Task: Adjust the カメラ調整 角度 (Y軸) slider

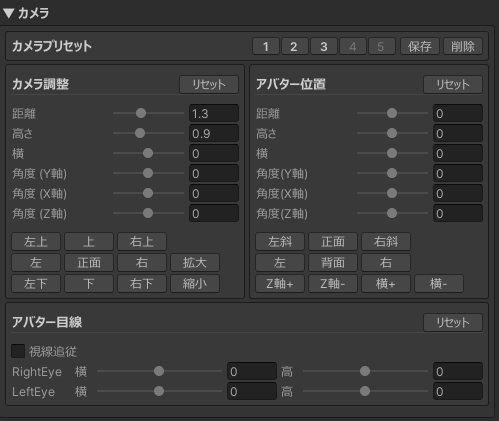Action: [x=148, y=173]
